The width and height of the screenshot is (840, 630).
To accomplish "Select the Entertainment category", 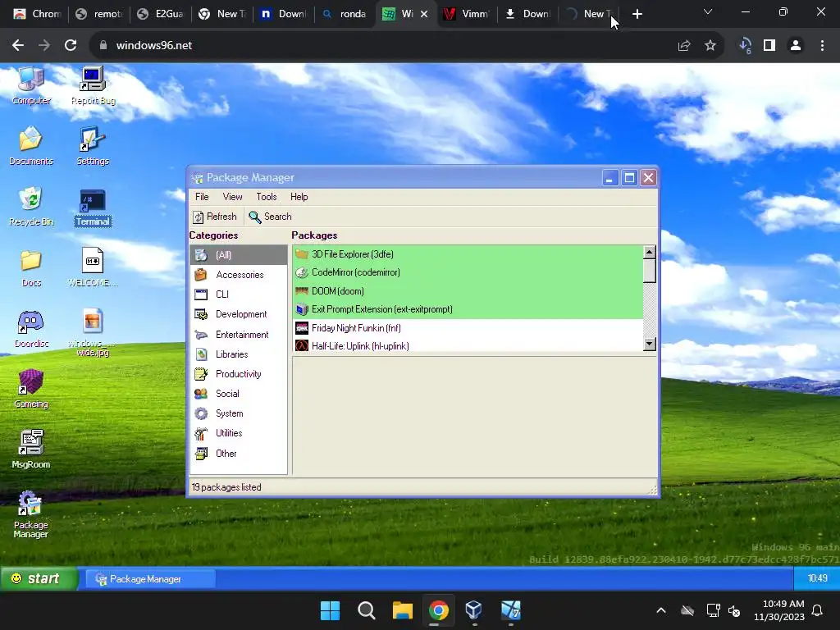I will pyautogui.click(x=239, y=335).
